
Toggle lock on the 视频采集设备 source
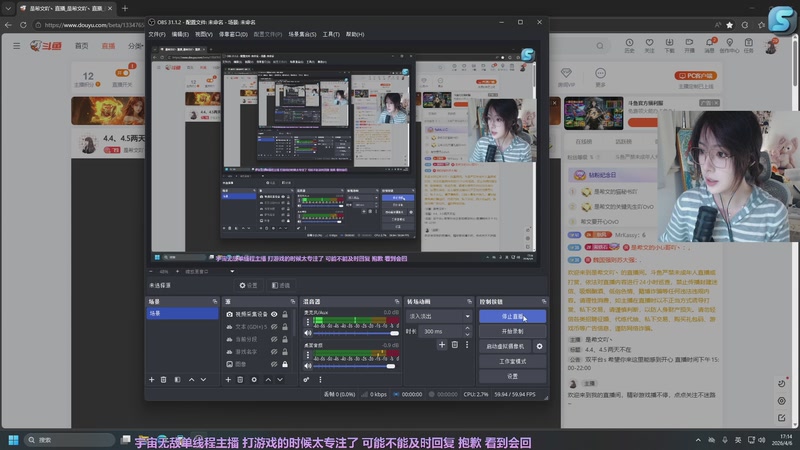pos(285,314)
